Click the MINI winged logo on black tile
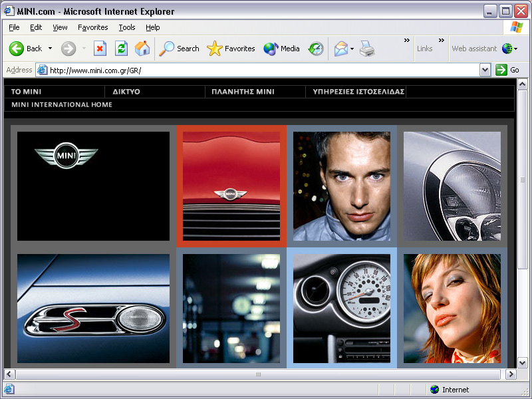The height and width of the screenshot is (399, 532). [x=66, y=156]
